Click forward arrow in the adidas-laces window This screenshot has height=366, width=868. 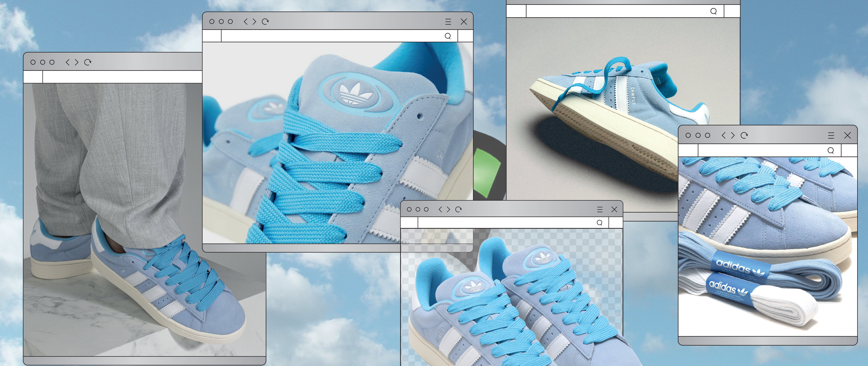pos(733,135)
